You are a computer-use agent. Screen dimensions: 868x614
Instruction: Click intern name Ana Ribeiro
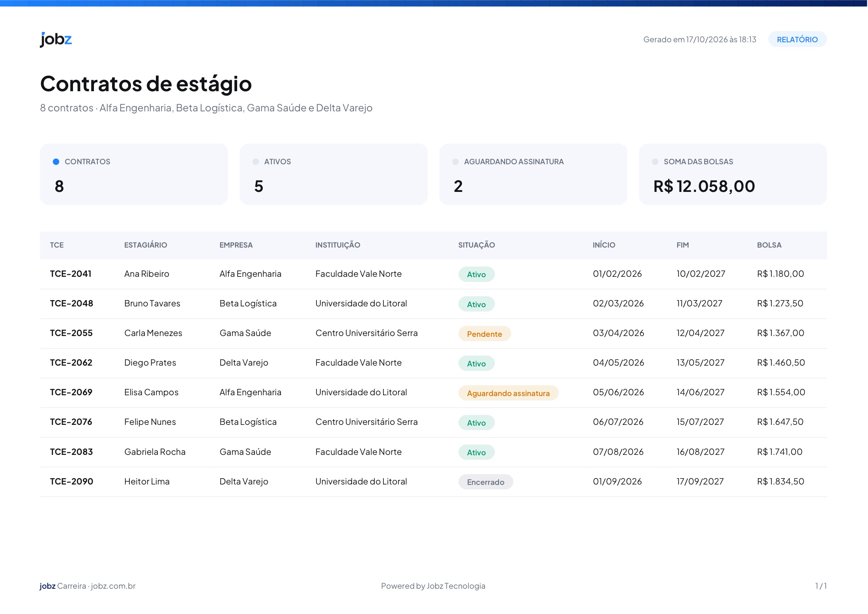coord(147,274)
